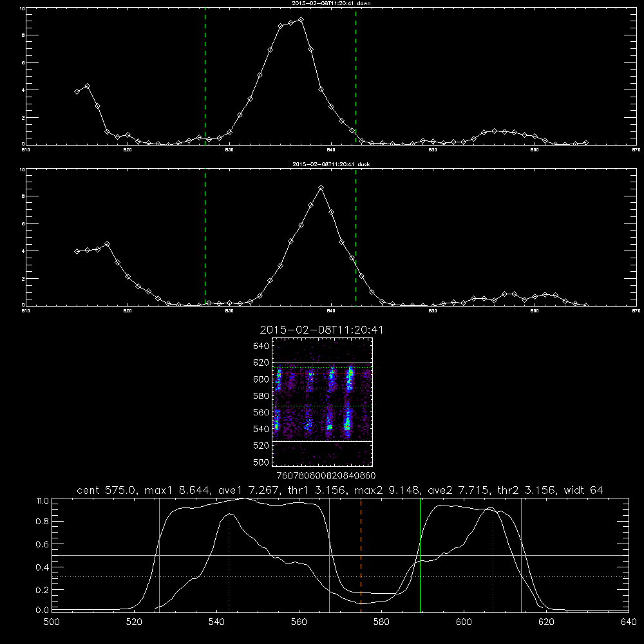Click the upper solid white line on heatmap
The width and height of the screenshot is (644, 644).
[322, 363]
